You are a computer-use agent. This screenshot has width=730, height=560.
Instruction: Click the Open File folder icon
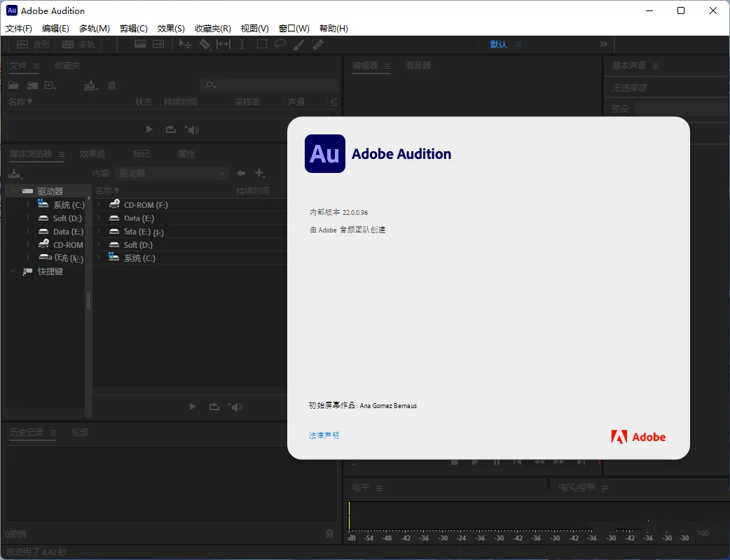[x=13, y=85]
